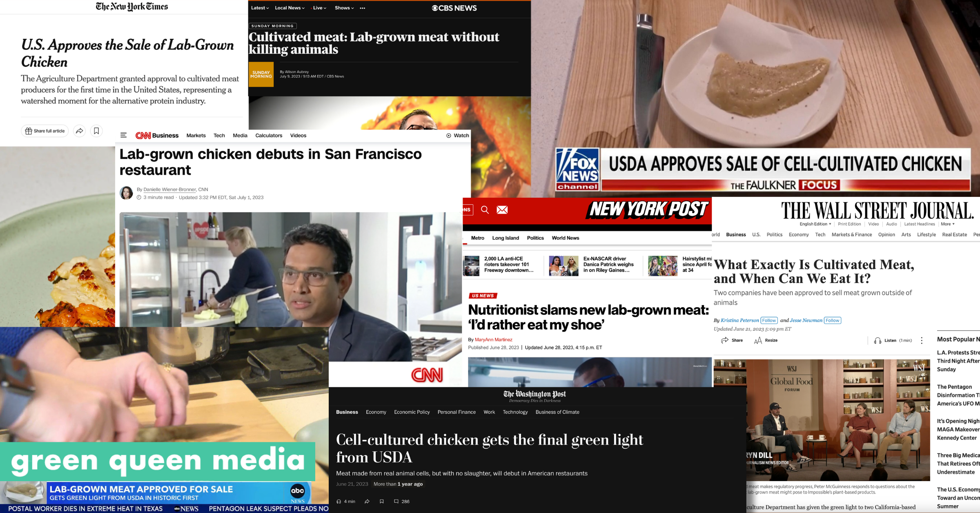Click Washington Post bookmark icon

381,501
